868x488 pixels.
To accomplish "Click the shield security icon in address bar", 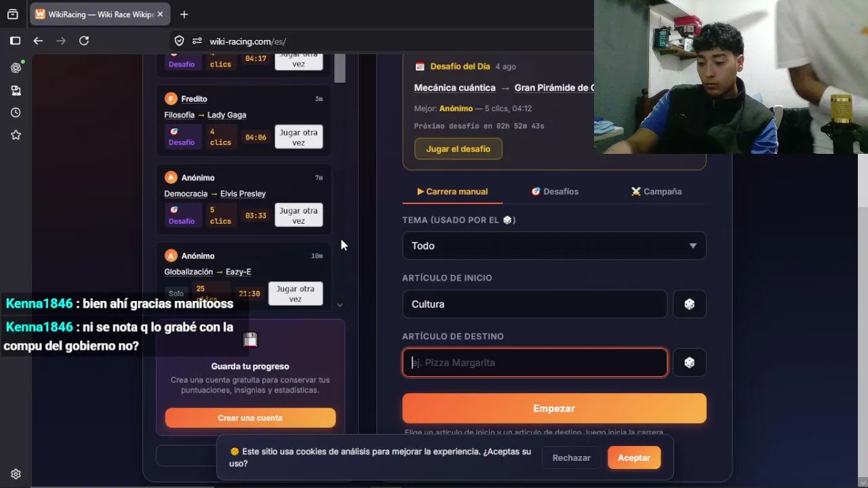I will pyautogui.click(x=179, y=41).
